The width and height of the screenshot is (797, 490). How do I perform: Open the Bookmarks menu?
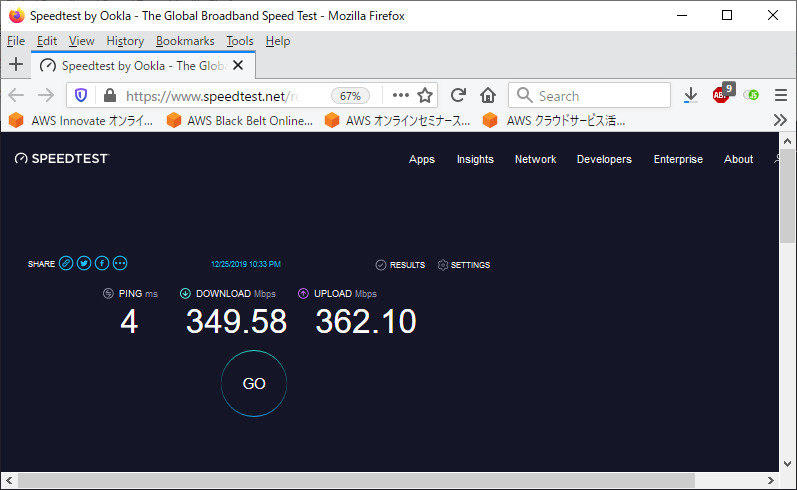pyautogui.click(x=185, y=41)
